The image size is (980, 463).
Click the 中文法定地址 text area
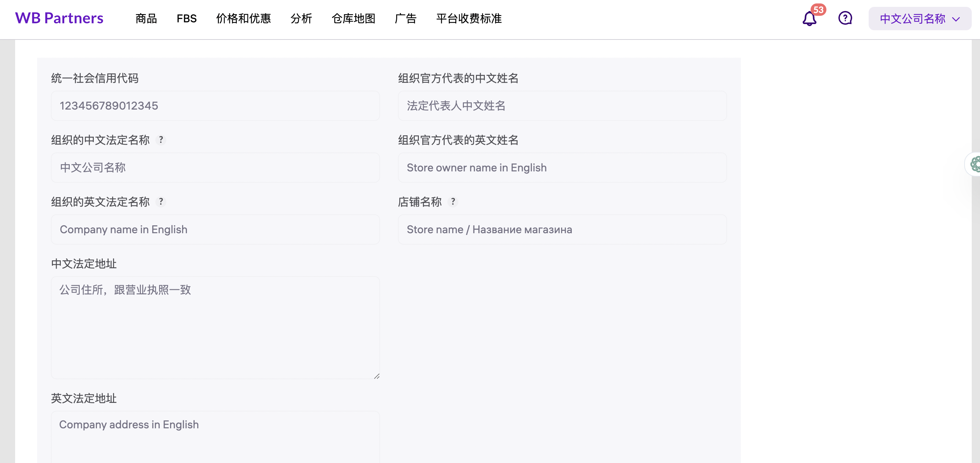pyautogui.click(x=215, y=327)
